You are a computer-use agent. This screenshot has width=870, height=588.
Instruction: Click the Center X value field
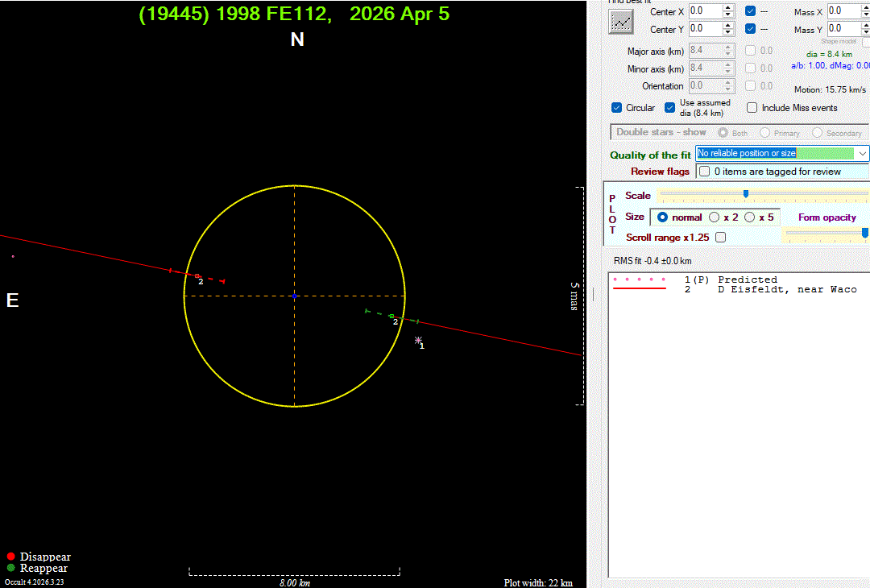tap(705, 10)
